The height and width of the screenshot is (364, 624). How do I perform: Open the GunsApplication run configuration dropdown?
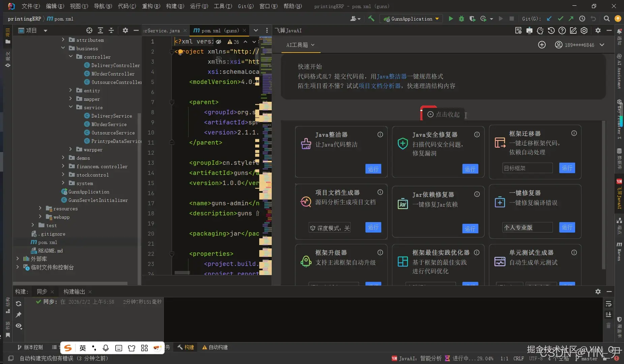pyautogui.click(x=437, y=19)
